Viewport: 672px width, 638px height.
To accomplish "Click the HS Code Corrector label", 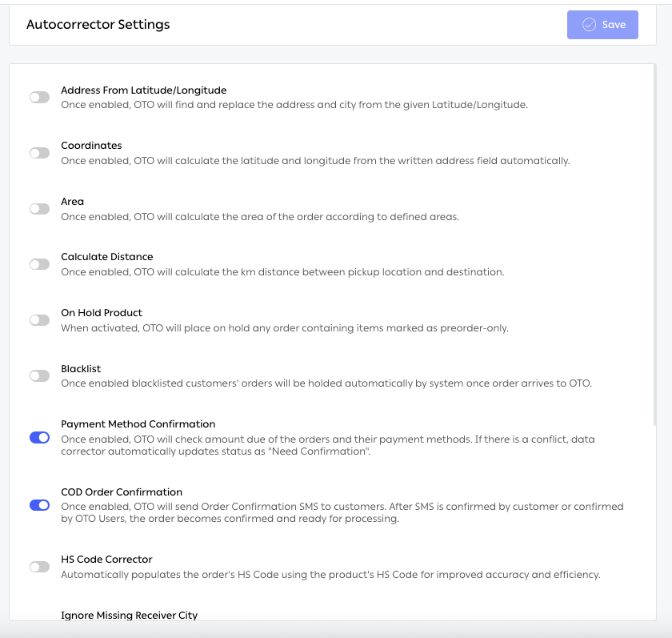I will pyautogui.click(x=106, y=559).
